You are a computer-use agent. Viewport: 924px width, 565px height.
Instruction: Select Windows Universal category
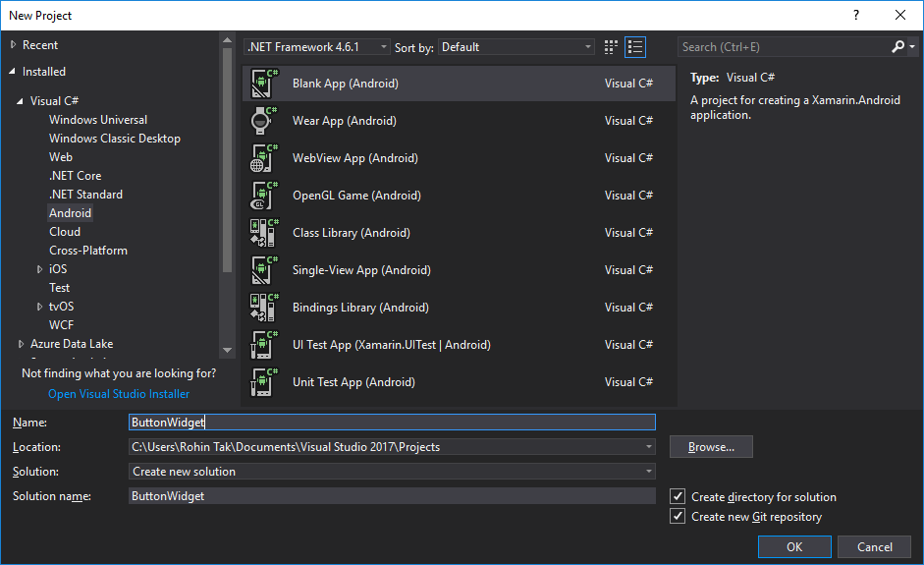point(98,120)
